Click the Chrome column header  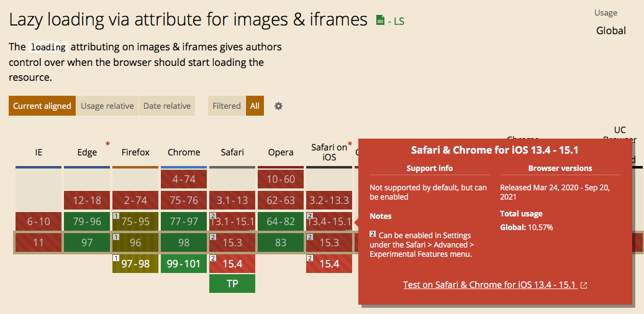(x=184, y=152)
